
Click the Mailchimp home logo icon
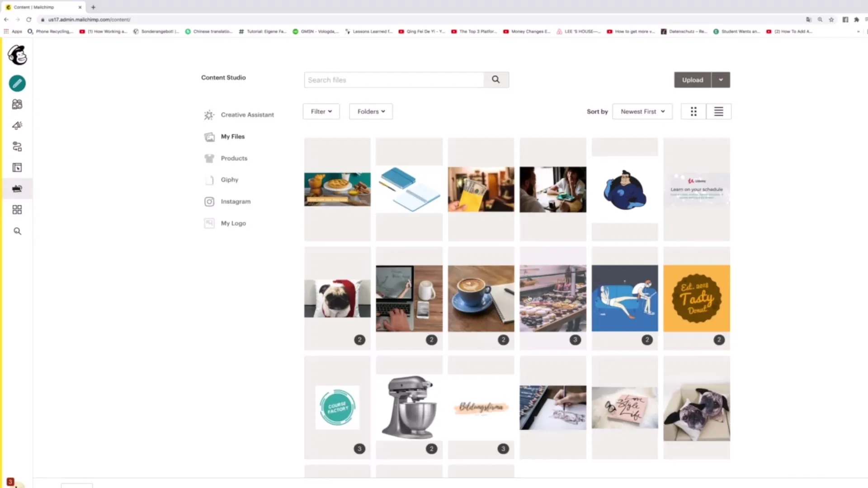click(x=17, y=55)
